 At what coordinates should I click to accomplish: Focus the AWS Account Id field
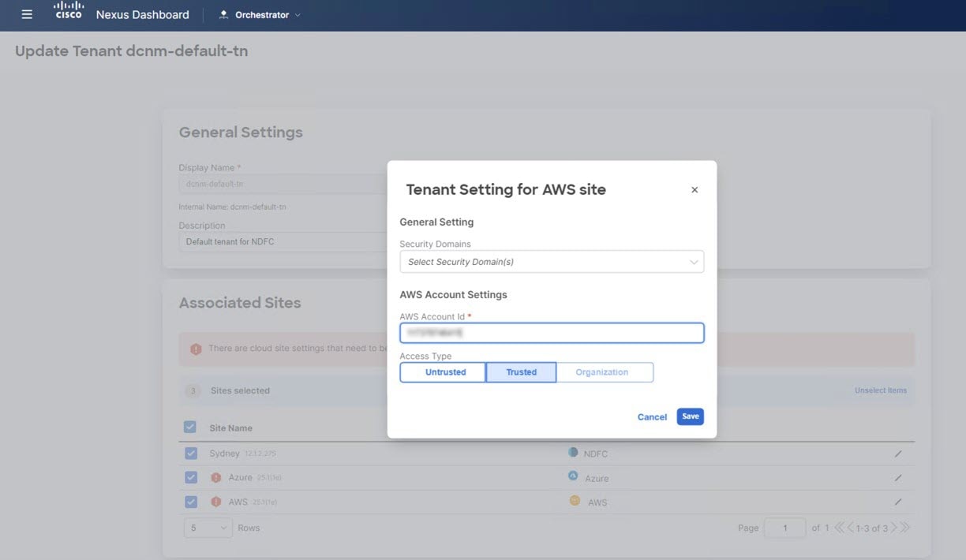click(552, 334)
